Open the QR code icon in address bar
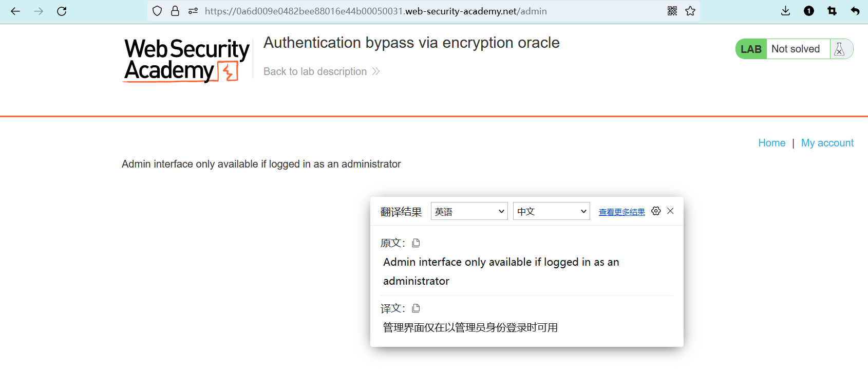868x369 pixels. (672, 11)
